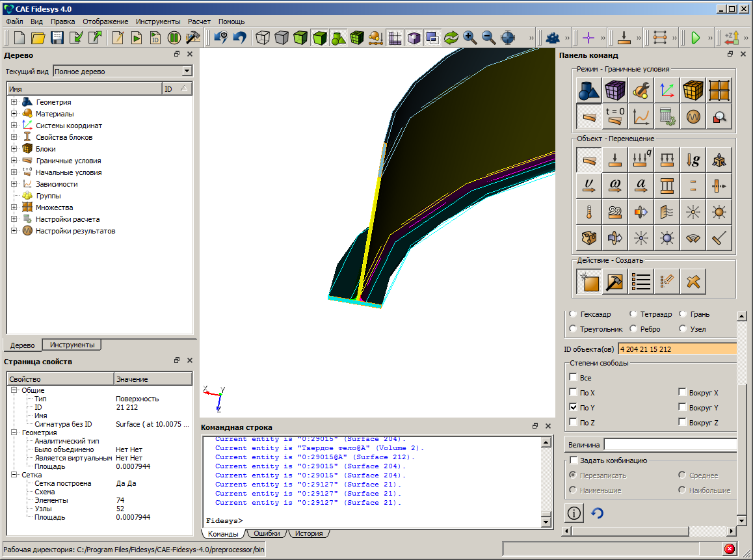
Task: Click the 'Величина' input field
Action: click(x=670, y=444)
